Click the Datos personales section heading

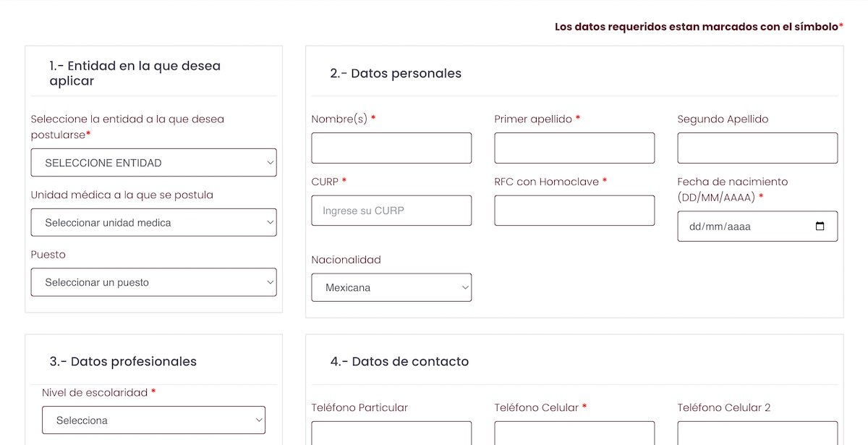tap(396, 73)
